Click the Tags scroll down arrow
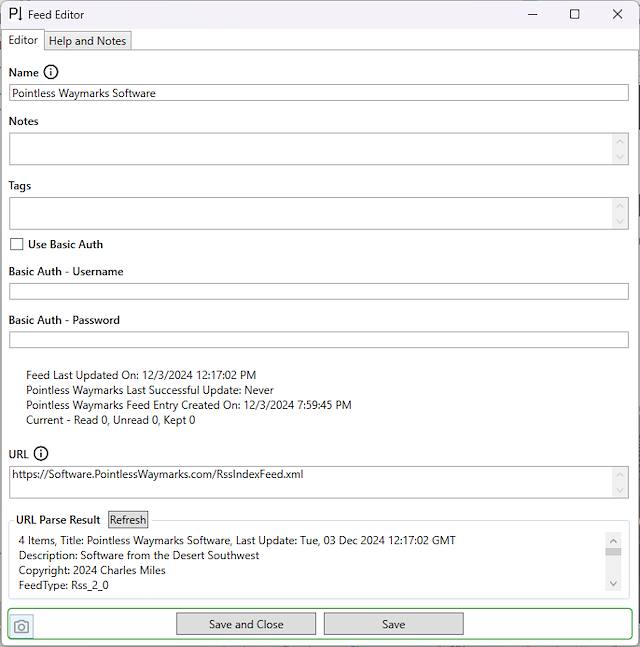 pyautogui.click(x=620, y=221)
